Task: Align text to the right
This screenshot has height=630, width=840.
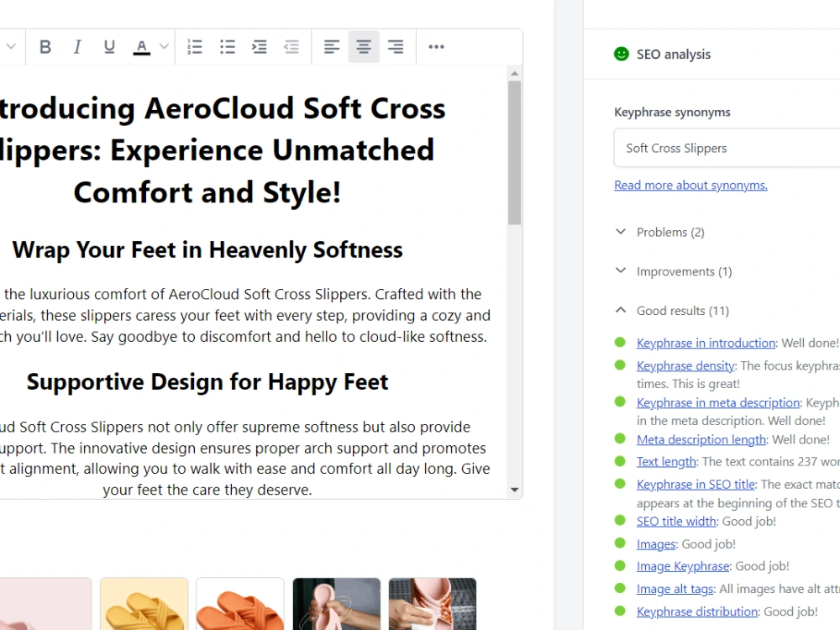Action: click(396, 46)
